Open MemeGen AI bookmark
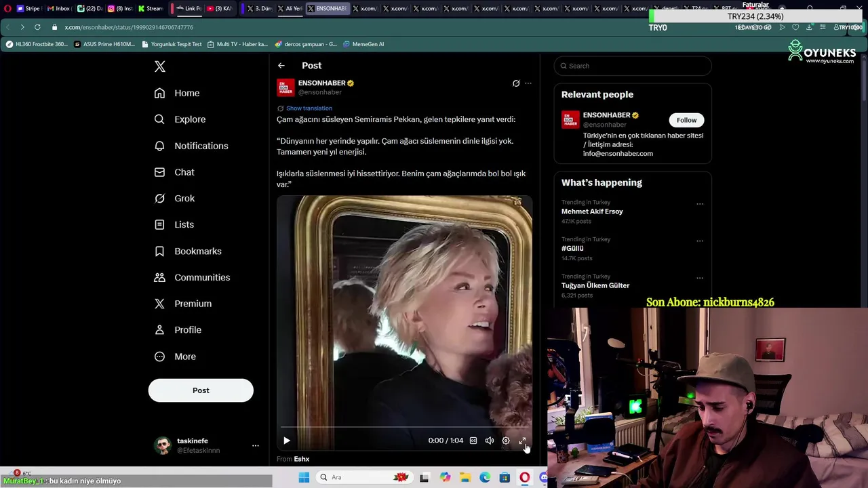This screenshot has width=868, height=488. point(363,44)
